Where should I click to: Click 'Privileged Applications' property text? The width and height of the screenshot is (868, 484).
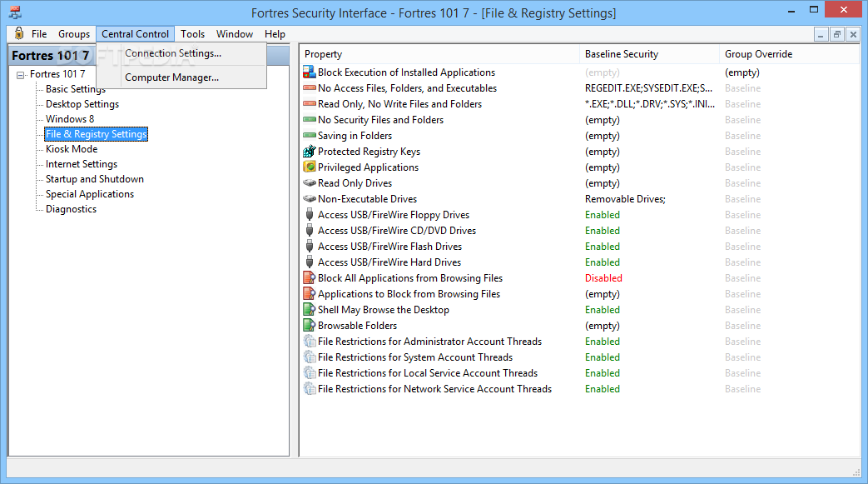pos(368,167)
